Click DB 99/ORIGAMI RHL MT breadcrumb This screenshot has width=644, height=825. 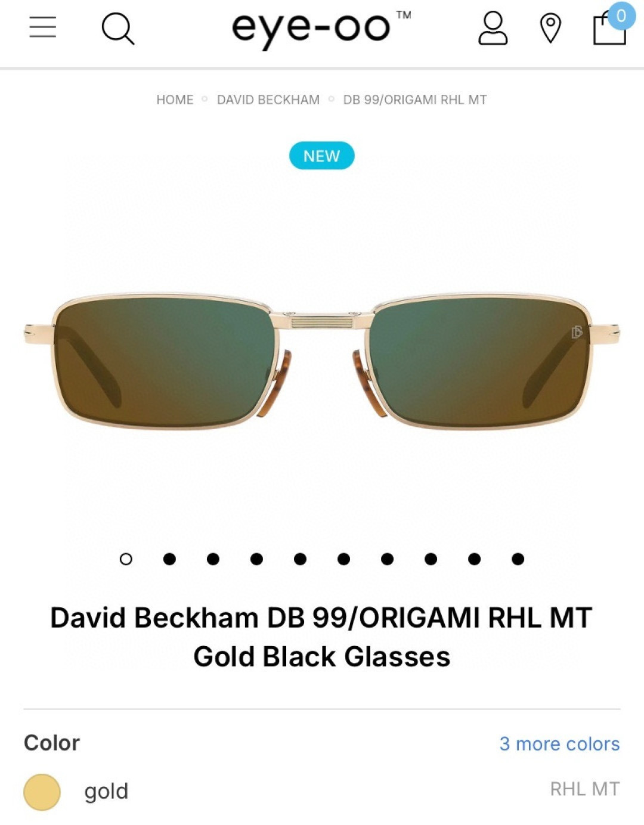[415, 100]
